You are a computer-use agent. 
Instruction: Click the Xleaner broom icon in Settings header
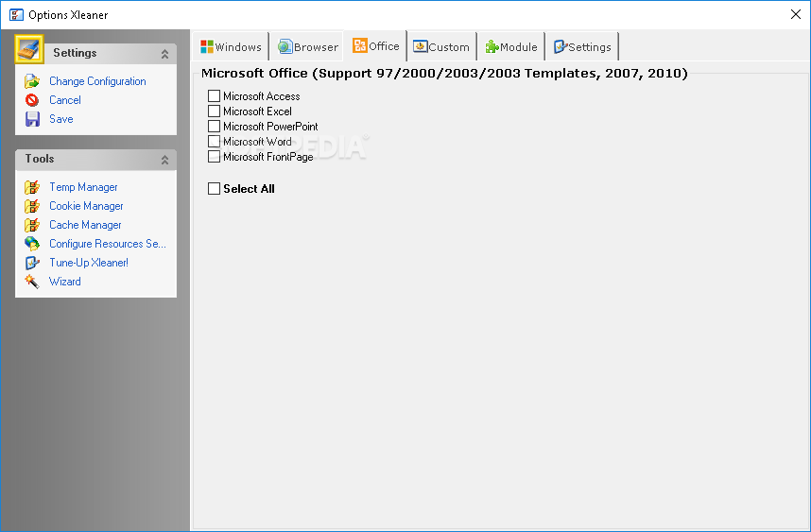[29, 49]
